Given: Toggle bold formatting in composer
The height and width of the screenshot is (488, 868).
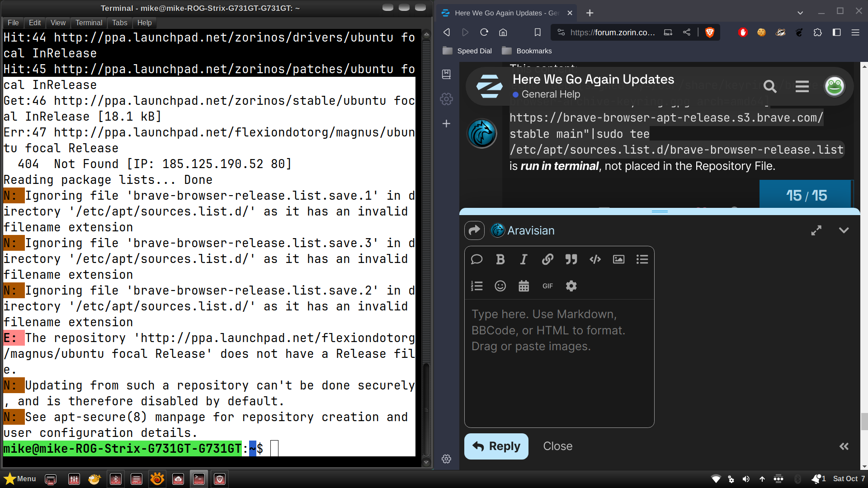Looking at the screenshot, I should 500,259.
